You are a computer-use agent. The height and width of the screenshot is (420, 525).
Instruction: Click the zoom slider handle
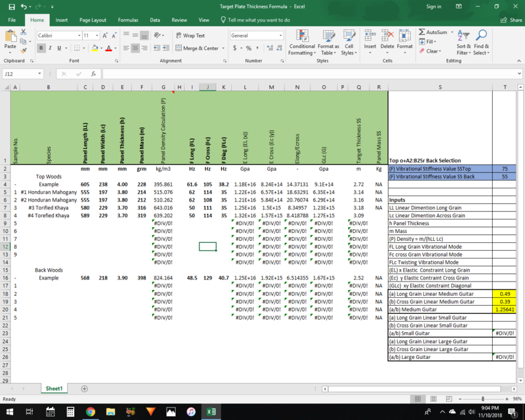pos(482,398)
